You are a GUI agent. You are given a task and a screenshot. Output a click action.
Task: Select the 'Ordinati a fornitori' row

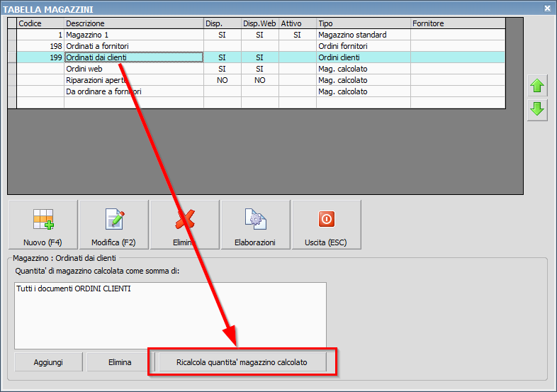261,46
